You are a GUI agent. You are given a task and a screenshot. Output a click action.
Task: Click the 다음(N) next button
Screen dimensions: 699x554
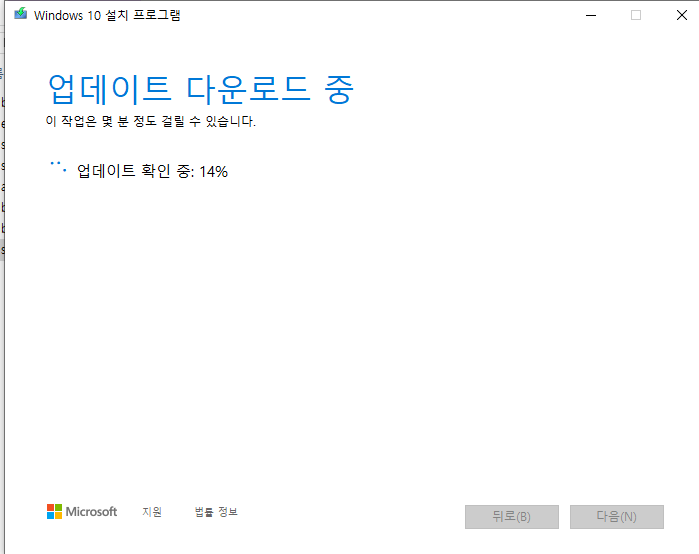(x=617, y=517)
